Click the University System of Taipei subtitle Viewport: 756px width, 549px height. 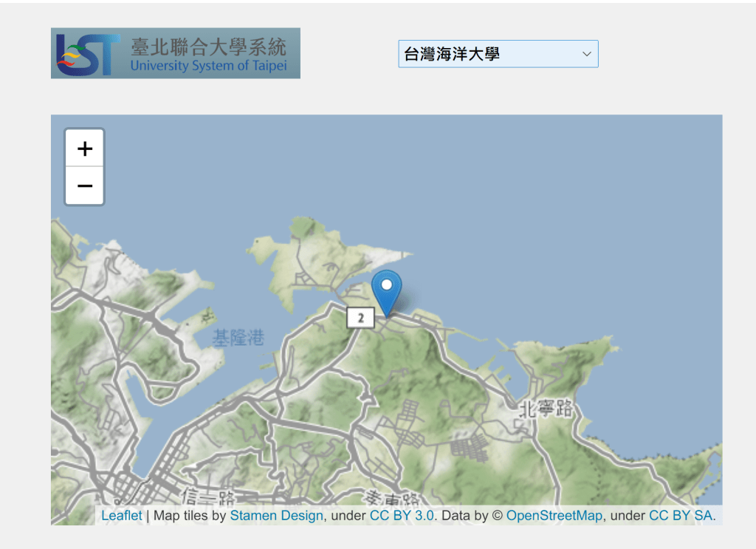point(208,66)
